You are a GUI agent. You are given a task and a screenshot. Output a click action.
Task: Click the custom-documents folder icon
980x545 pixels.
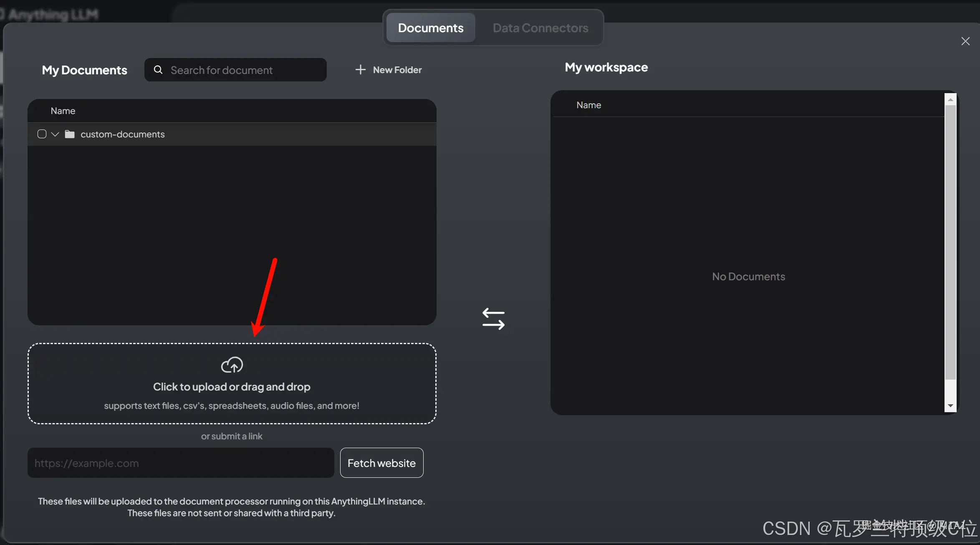(x=70, y=134)
